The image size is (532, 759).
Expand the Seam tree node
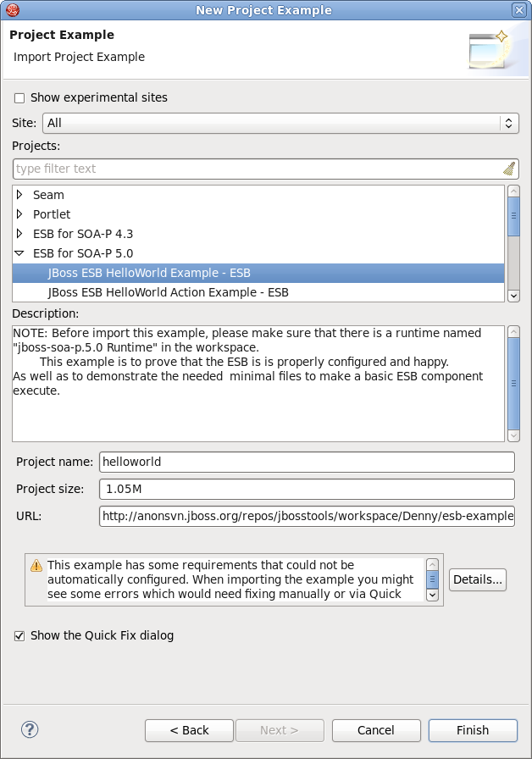pos(19,195)
